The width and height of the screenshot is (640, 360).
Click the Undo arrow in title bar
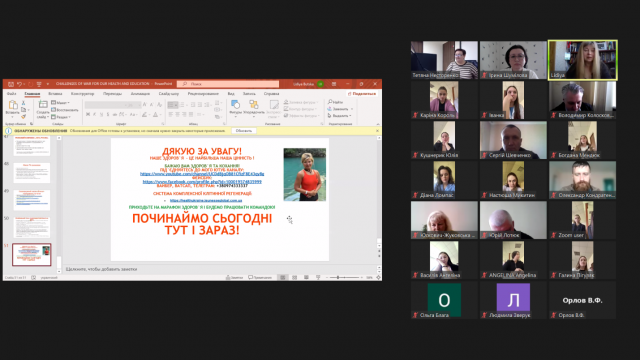pyautogui.click(x=19, y=84)
